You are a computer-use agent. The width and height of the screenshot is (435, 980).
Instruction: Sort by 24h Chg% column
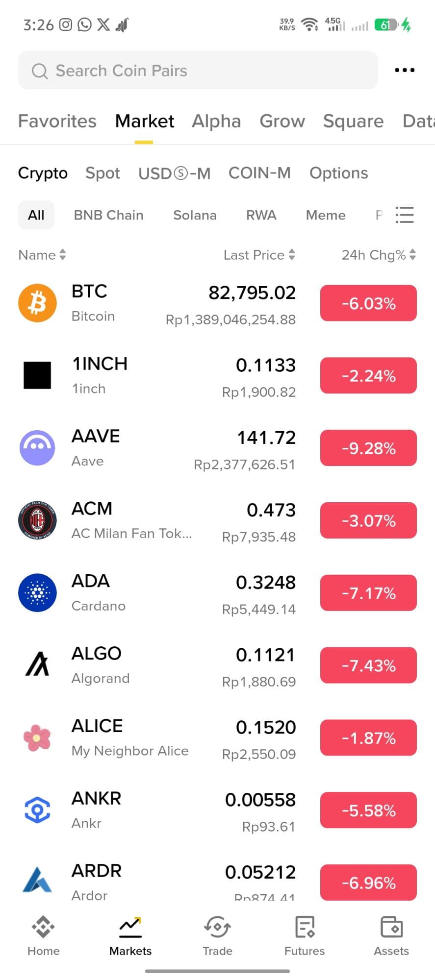(x=379, y=255)
